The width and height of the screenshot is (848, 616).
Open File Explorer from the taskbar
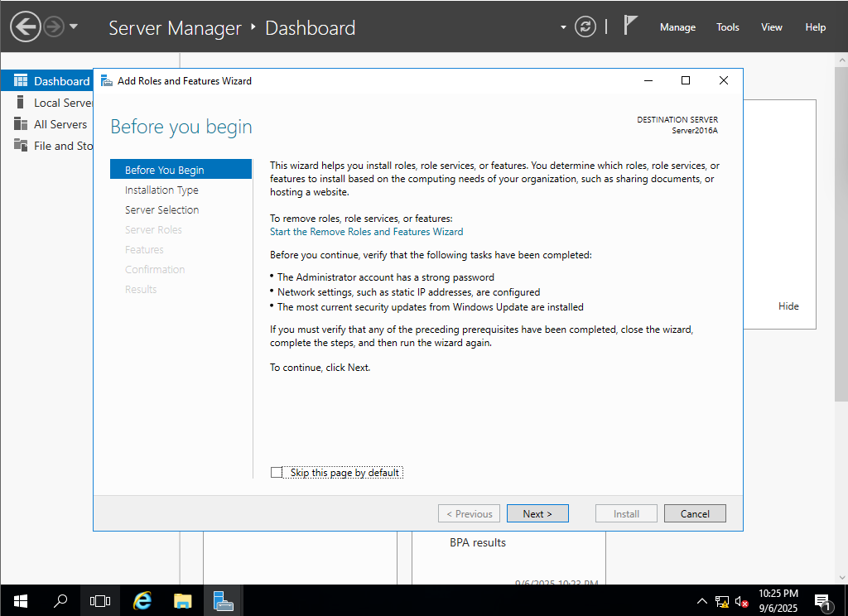[x=183, y=600]
